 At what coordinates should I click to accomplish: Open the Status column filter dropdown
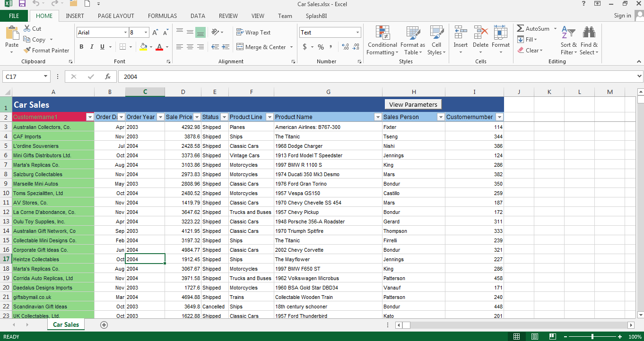point(224,117)
